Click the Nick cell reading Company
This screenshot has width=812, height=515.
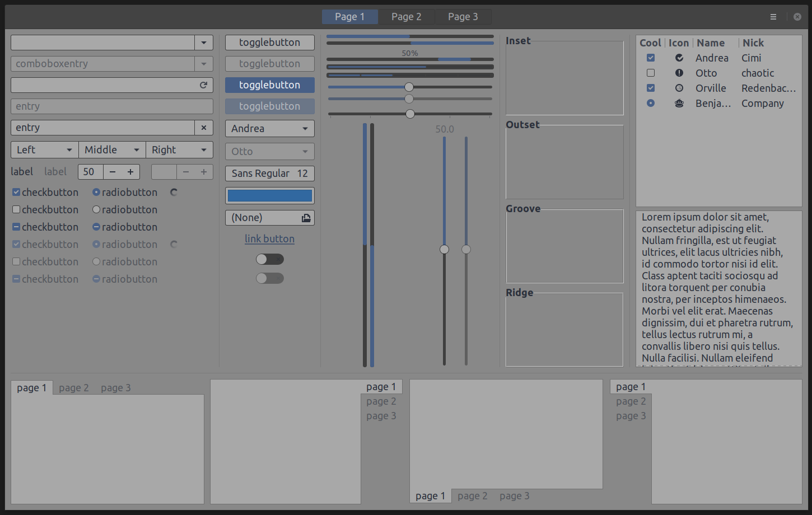pyautogui.click(x=763, y=103)
